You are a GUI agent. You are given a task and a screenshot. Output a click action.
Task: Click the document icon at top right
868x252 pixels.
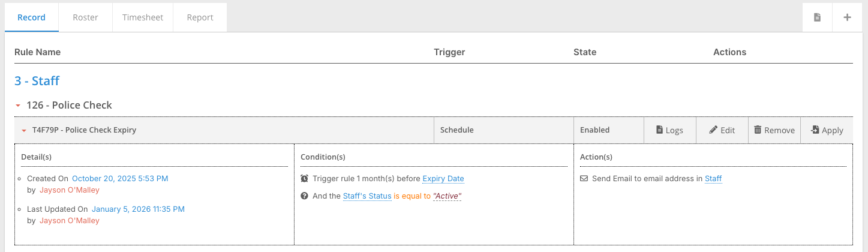[817, 17]
